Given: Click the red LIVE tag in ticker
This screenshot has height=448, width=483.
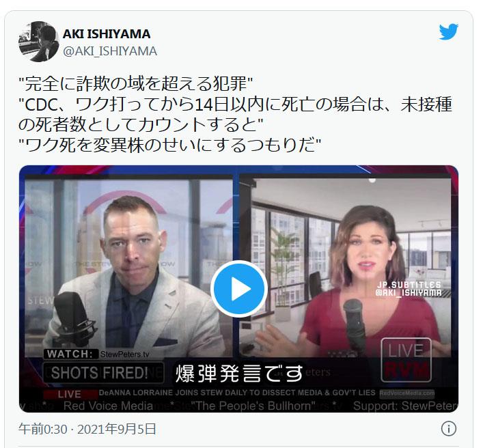Looking at the screenshot, I should [x=70, y=394].
